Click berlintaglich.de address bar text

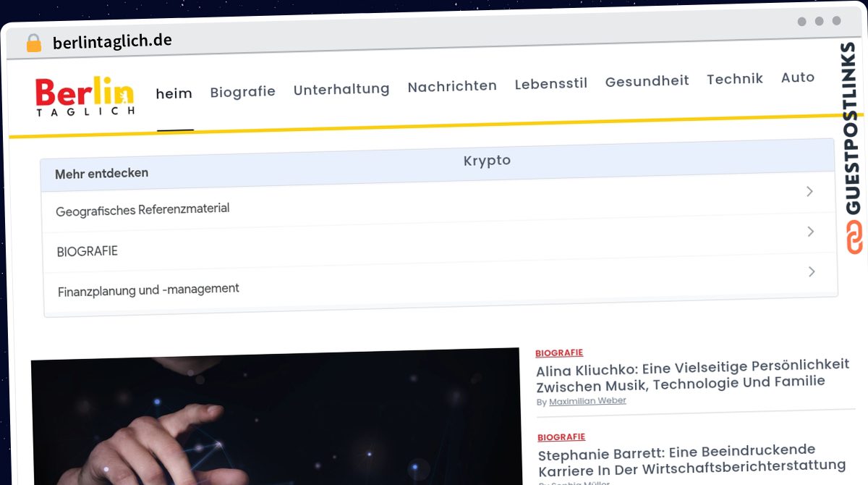click(112, 41)
